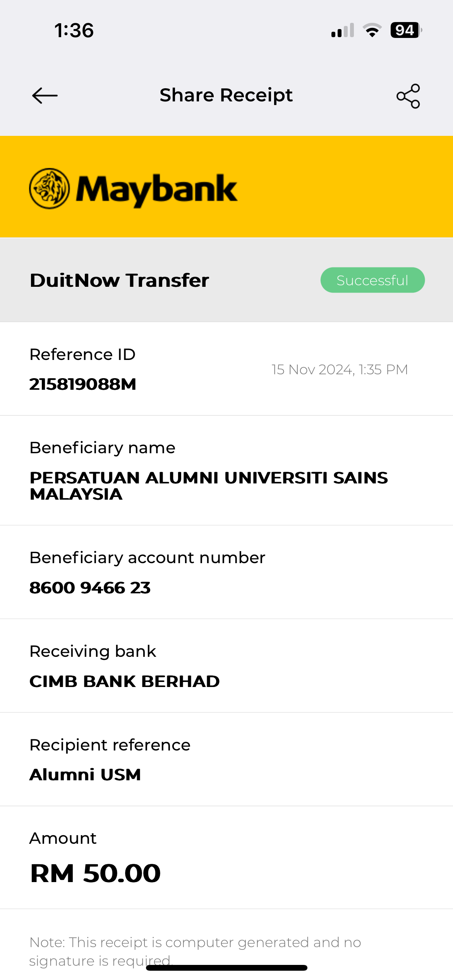This screenshot has height=980, width=453.
Task: Tap the Alumni USM recipient reference
Action: [85, 774]
